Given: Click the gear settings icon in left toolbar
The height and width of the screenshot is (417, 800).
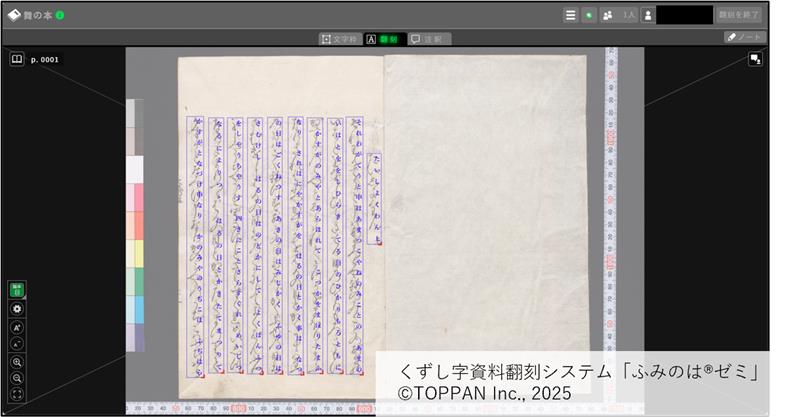Looking at the screenshot, I should [x=17, y=309].
